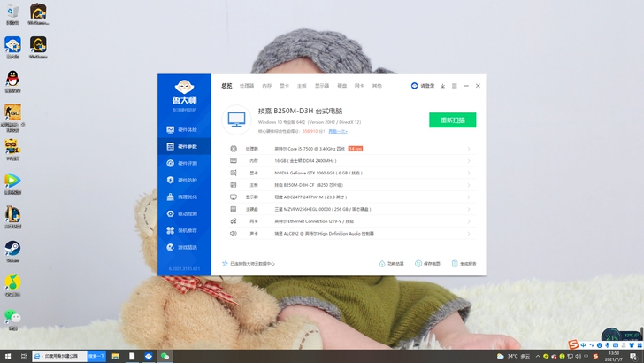
Task: Switch to the 显示器 tab
Action: [322, 86]
